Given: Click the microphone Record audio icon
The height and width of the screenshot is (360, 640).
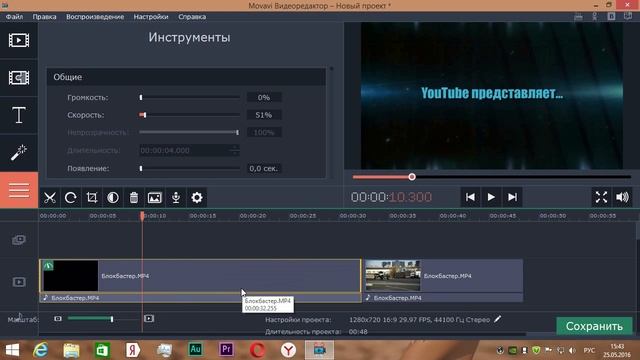Looking at the screenshot, I should [x=176, y=198].
